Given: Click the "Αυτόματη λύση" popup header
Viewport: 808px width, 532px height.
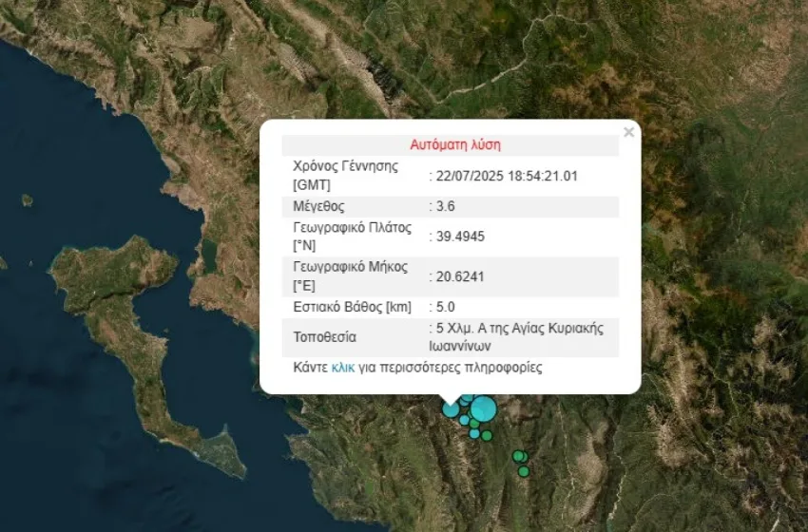Looking at the screenshot, I should pyautogui.click(x=454, y=145).
